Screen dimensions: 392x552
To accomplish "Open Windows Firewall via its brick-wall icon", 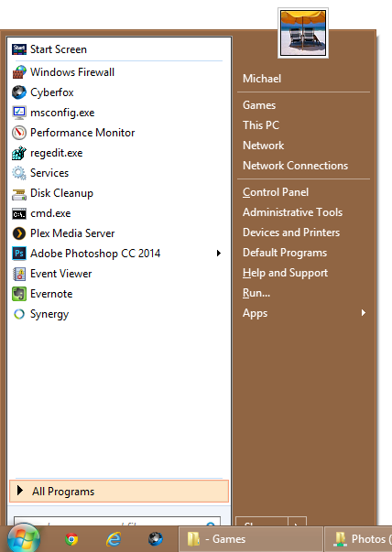I will (x=19, y=72).
